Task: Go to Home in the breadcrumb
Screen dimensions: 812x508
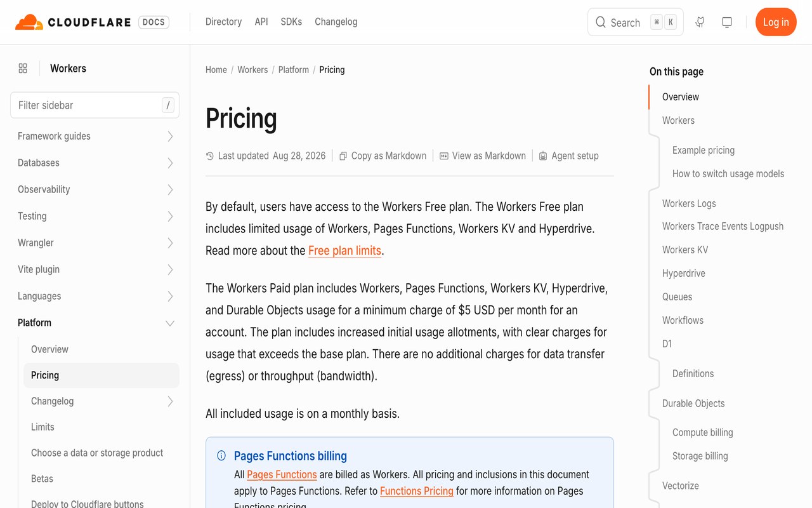Action: 216,70
